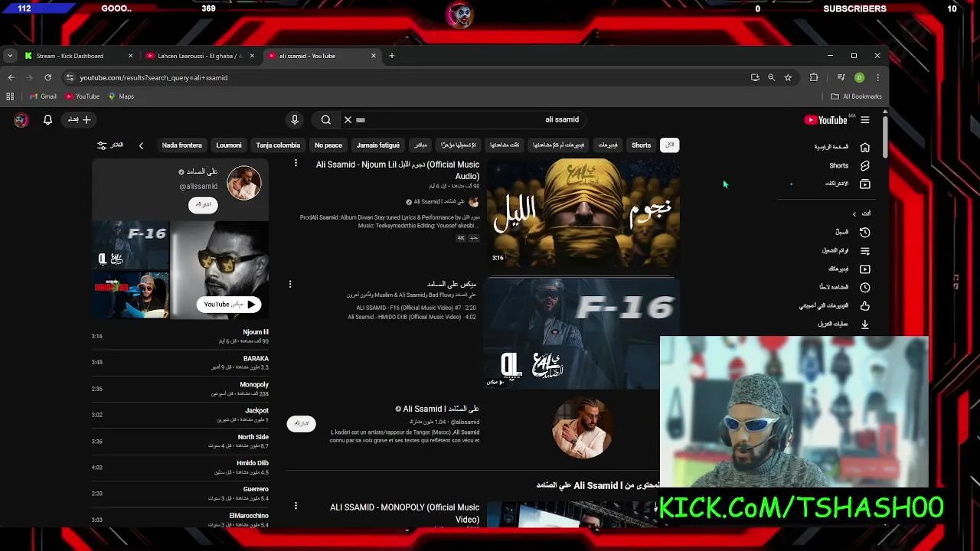
Task: Open the YouTube guide hamburger menu
Action: pyautogui.click(x=865, y=119)
